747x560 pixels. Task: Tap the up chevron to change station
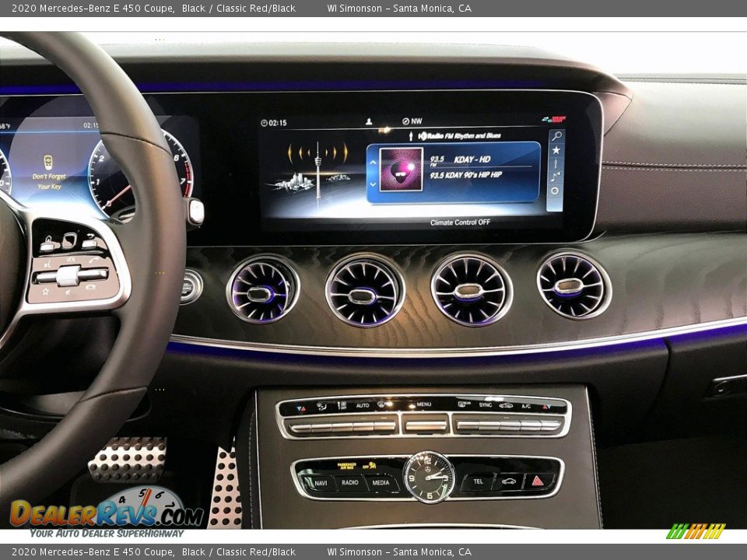tap(371, 163)
